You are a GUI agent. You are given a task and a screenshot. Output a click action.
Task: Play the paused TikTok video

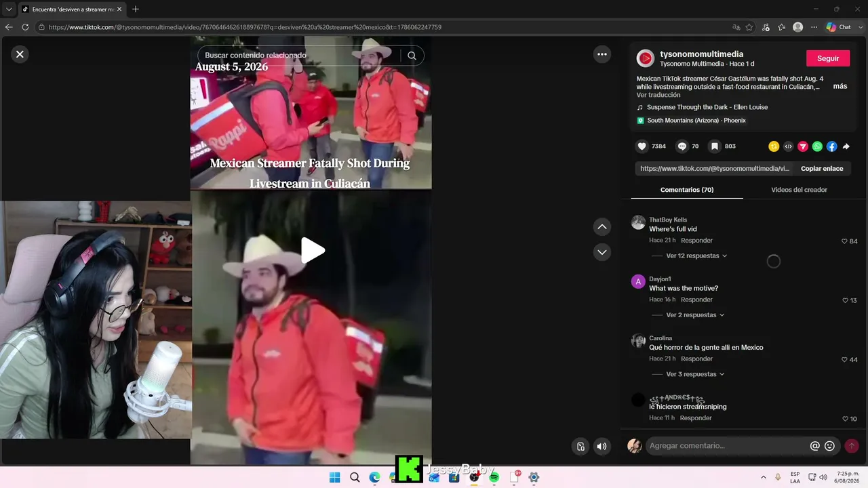[x=313, y=250]
